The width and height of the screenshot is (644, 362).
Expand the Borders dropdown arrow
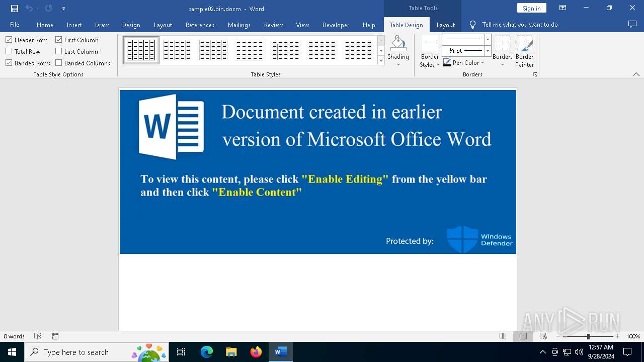tap(502, 64)
